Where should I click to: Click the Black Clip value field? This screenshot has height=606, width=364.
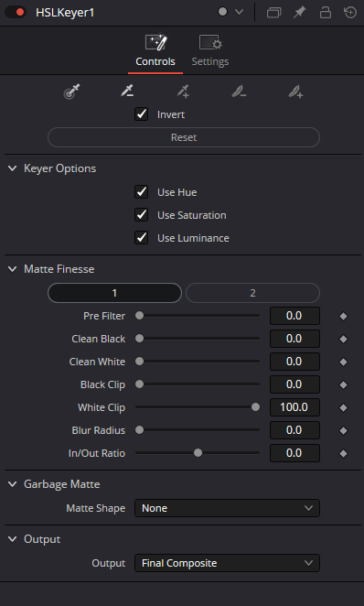[x=294, y=384]
